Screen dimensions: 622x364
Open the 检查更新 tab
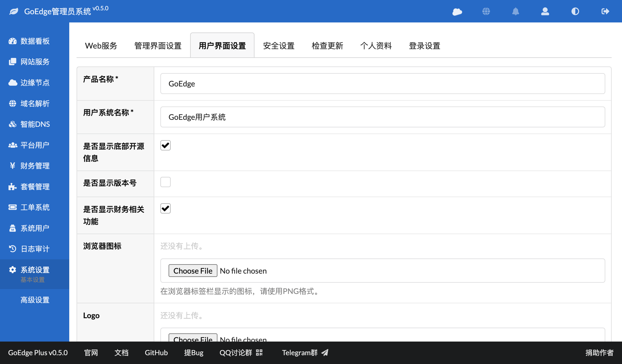(x=327, y=46)
